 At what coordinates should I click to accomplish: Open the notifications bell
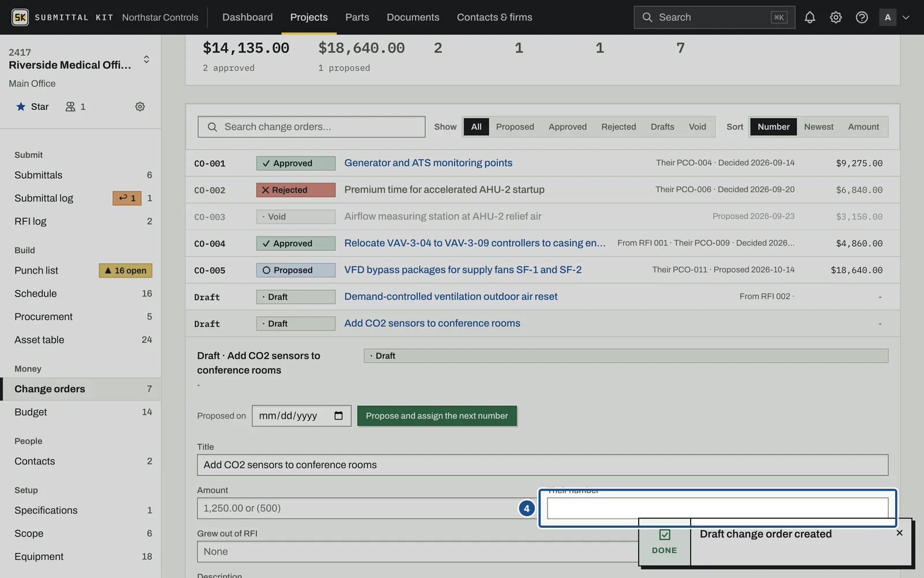click(810, 17)
